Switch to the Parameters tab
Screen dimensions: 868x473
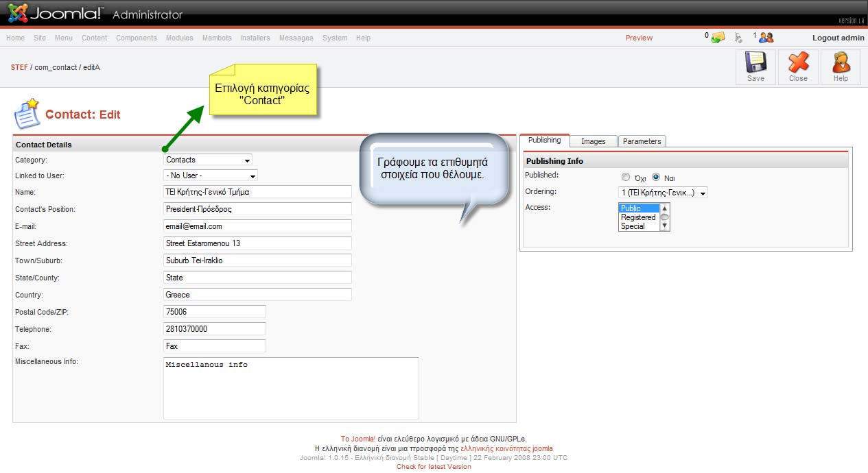(642, 141)
